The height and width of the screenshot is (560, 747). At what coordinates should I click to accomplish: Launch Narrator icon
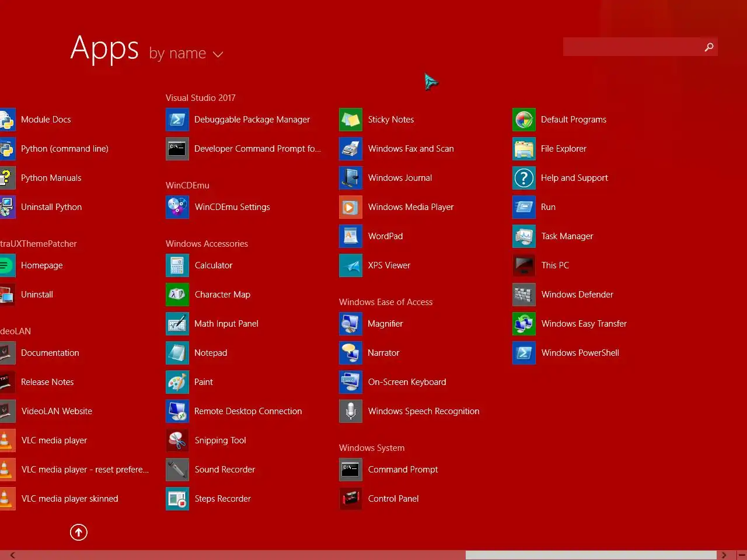(351, 353)
